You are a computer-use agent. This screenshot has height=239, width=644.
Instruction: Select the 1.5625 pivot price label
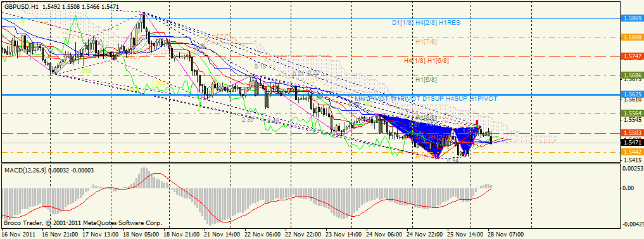(632, 94)
